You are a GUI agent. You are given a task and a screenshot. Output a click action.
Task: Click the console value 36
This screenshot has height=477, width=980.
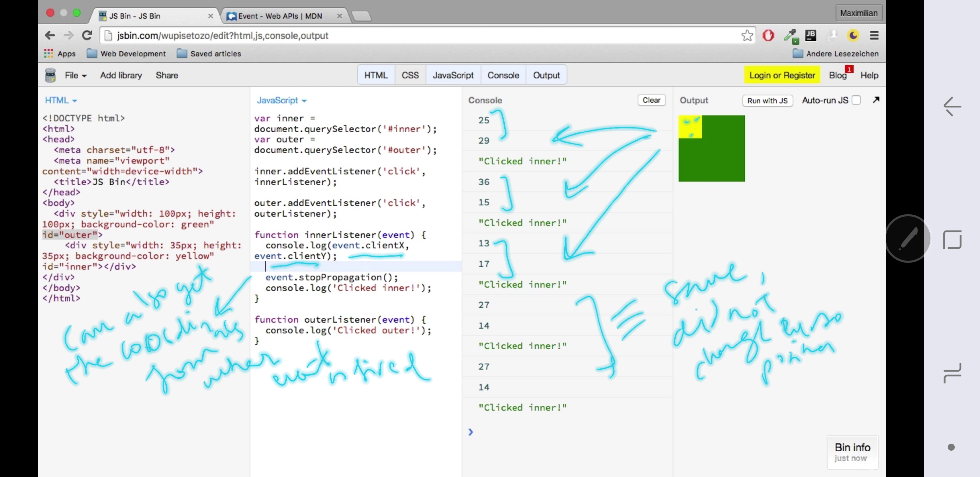pos(483,182)
